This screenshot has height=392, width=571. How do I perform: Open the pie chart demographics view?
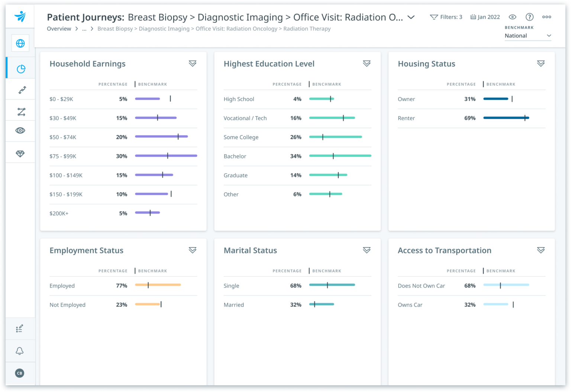click(x=21, y=68)
